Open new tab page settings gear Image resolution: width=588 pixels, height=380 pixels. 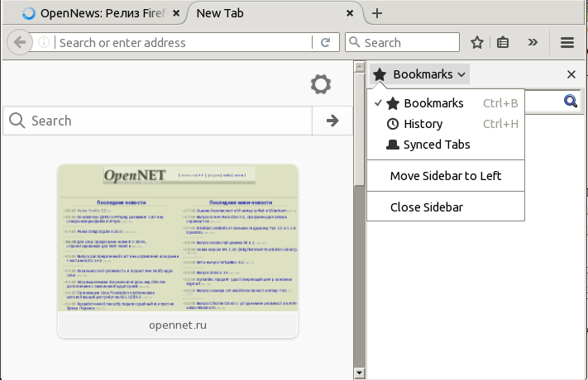click(321, 83)
